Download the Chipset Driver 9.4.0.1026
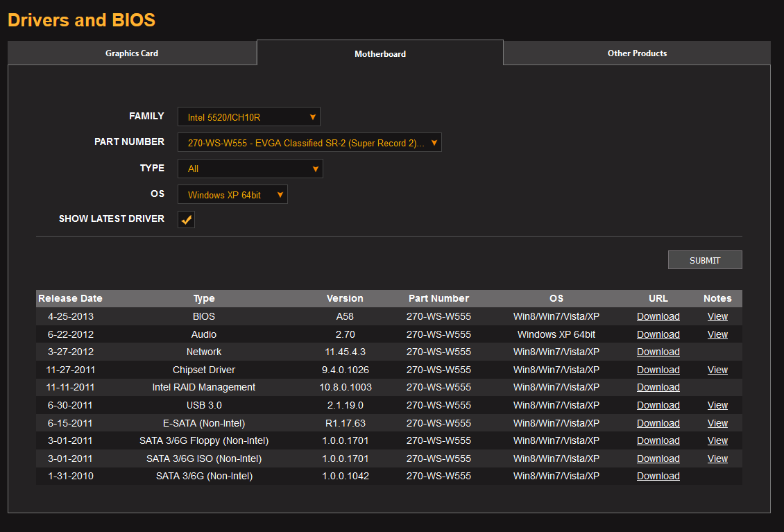Image resolution: width=784 pixels, height=532 pixels. [x=658, y=370]
